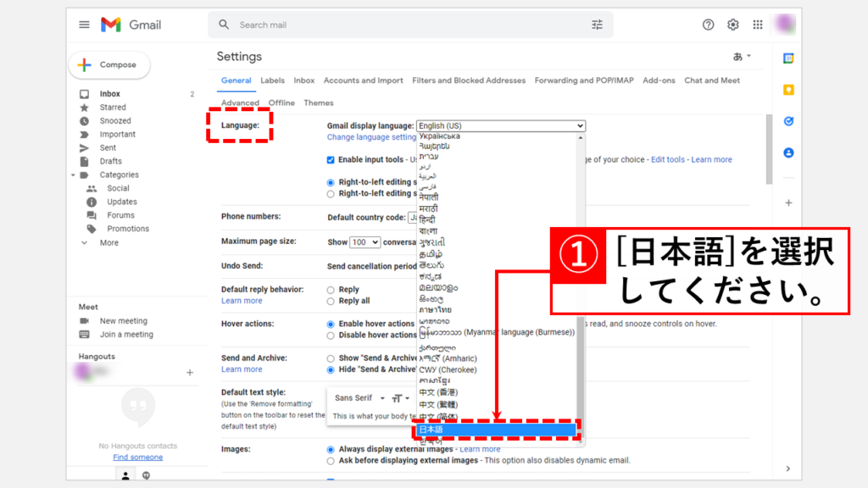Click the Search mail input field
Screen dimensions: 868x488
[407, 25]
